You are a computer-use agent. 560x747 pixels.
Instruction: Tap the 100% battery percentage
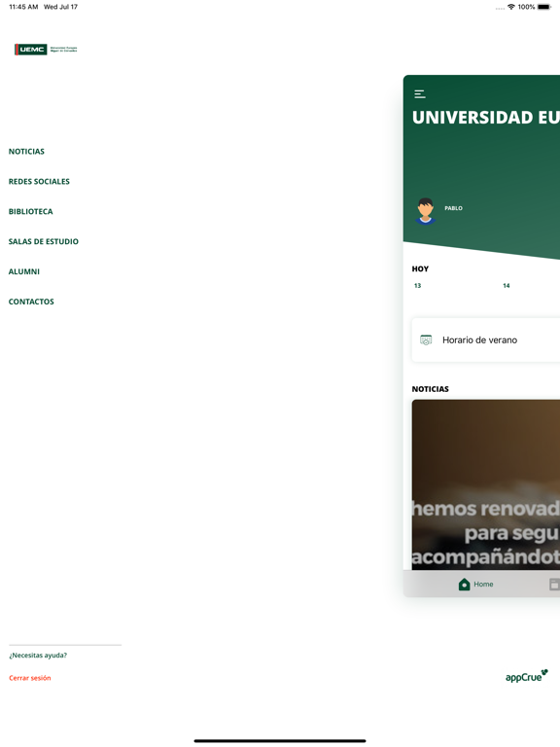pyautogui.click(x=526, y=7)
